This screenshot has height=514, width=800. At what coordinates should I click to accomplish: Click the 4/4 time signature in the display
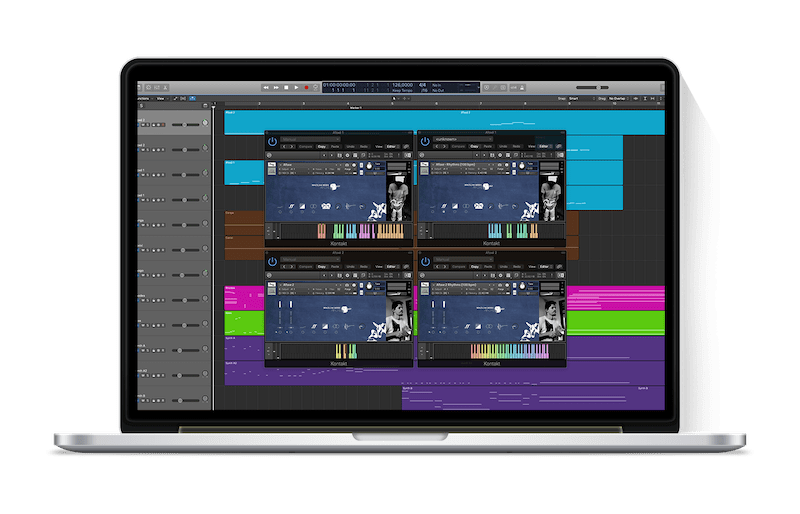click(423, 85)
